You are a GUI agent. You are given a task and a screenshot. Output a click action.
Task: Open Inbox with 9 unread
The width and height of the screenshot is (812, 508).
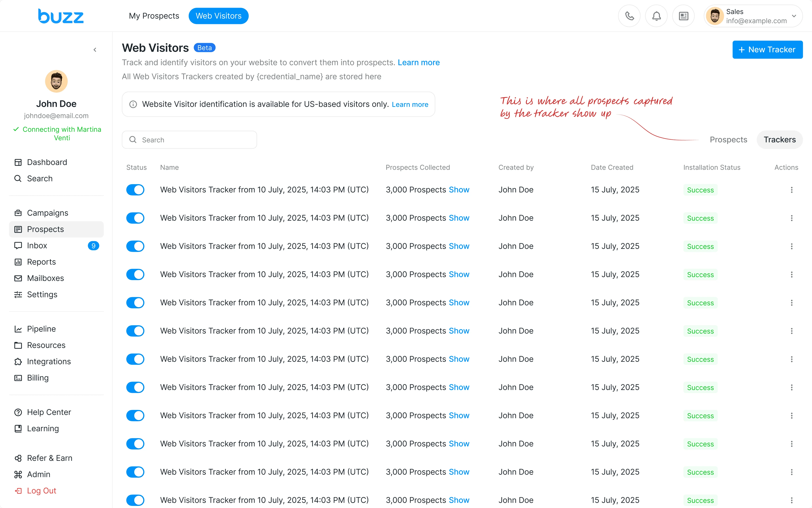point(56,246)
